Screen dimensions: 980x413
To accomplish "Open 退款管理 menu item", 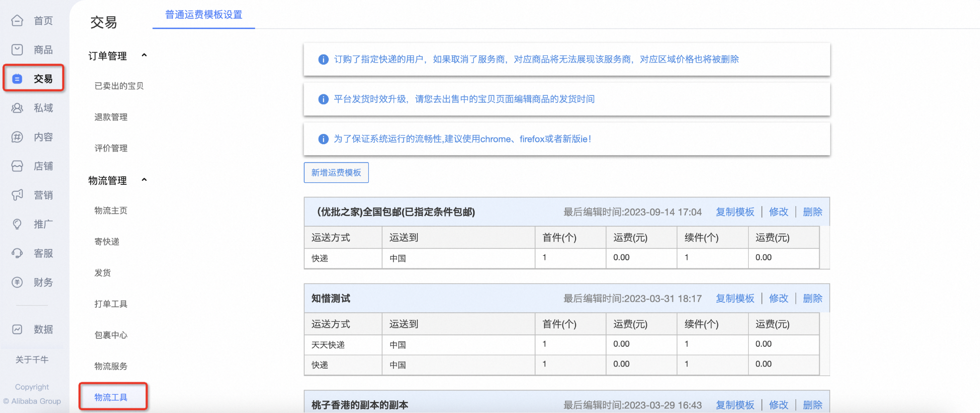I will (111, 117).
